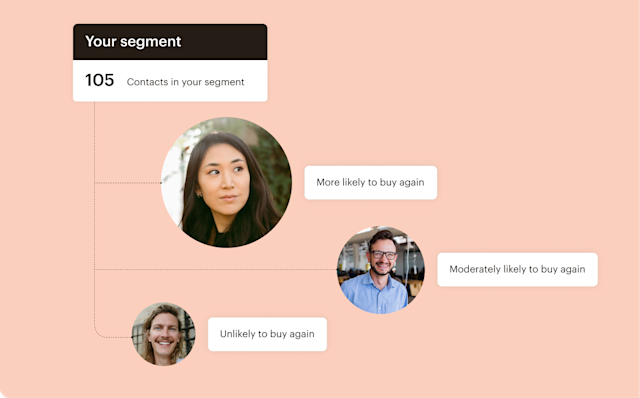Open the long-haired smiling man's portrait
The image size is (640, 398).
(164, 334)
